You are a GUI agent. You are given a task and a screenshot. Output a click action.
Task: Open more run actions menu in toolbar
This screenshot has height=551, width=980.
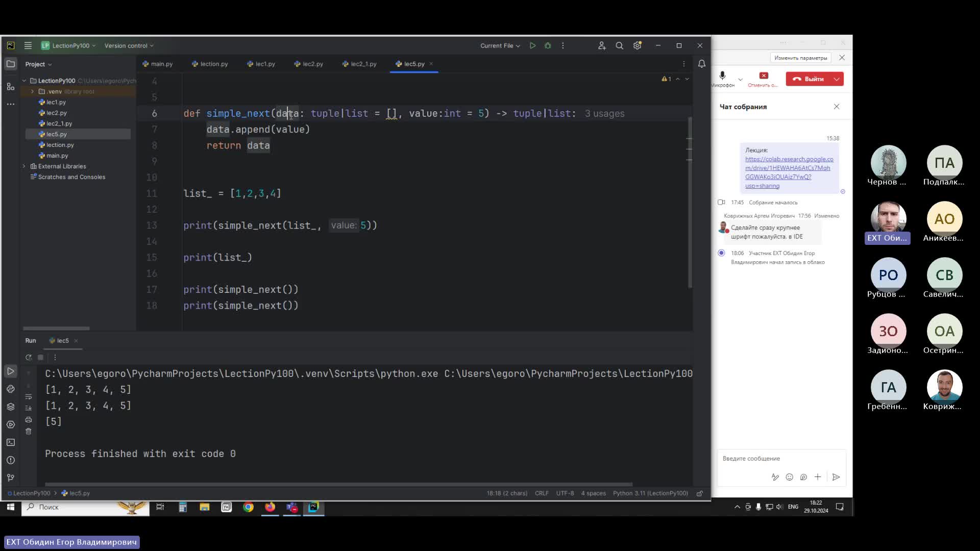(x=563, y=45)
